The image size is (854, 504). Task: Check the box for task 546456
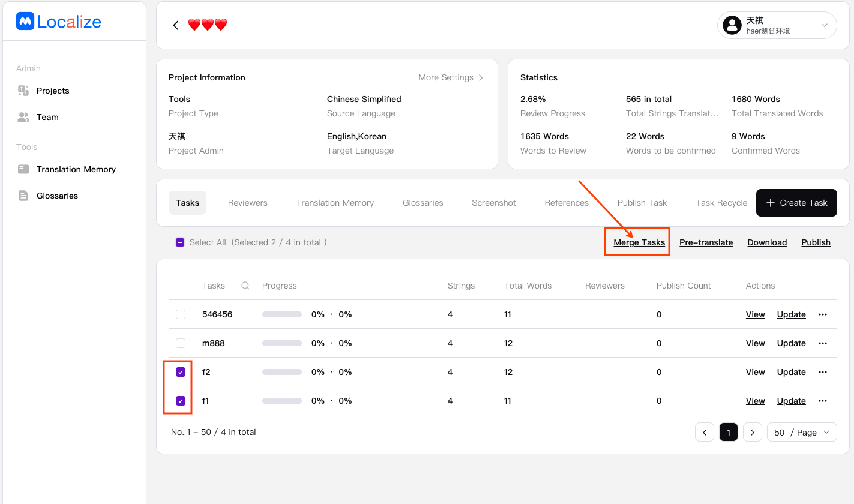click(x=181, y=314)
